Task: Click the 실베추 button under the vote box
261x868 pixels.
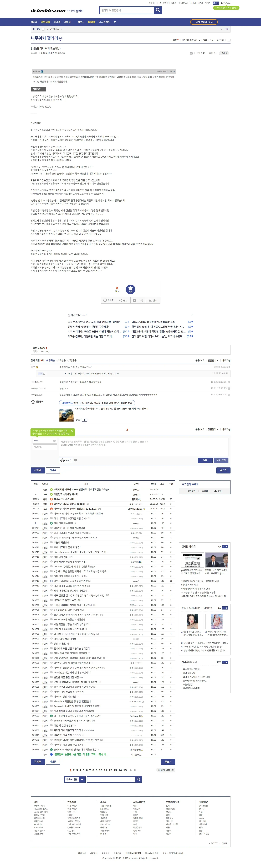Action: (x=108, y=300)
